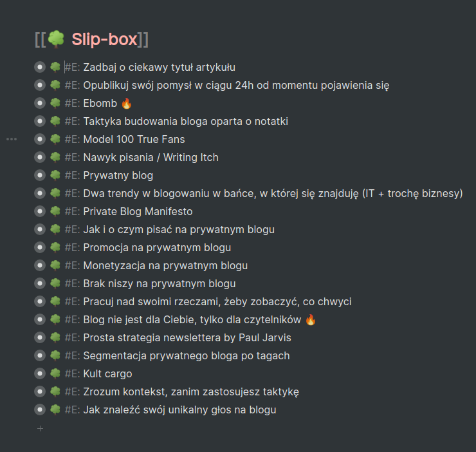Add a new block with the plus button
The image size is (476, 452).
pos(40,428)
